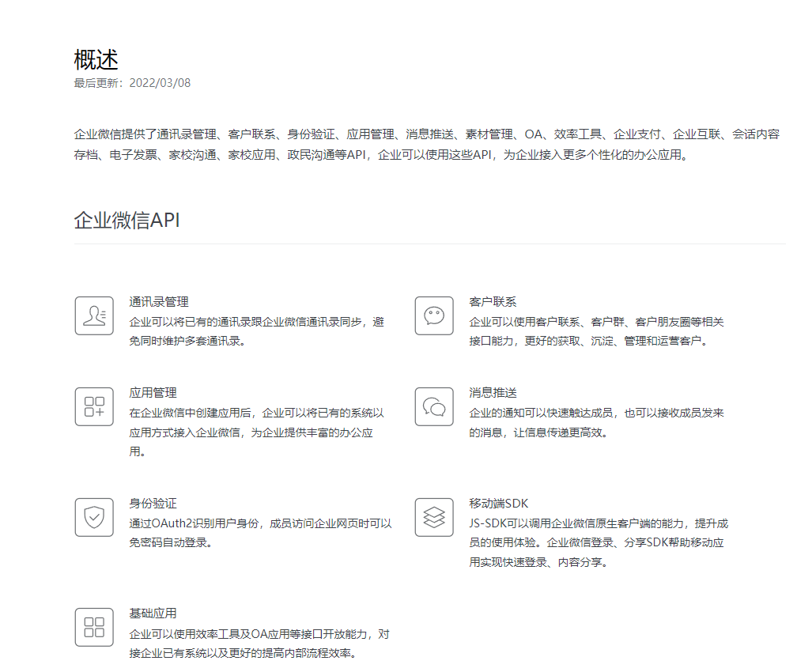Open the 身份验证 title link
The height and width of the screenshot is (672, 797).
point(153,504)
